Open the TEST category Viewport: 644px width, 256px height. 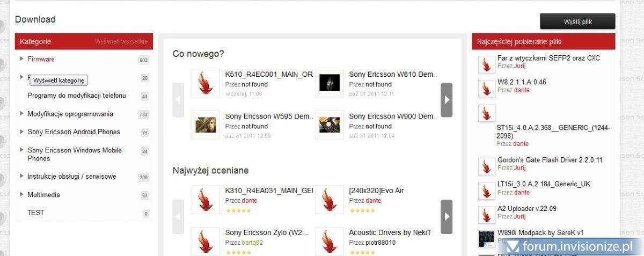point(36,213)
